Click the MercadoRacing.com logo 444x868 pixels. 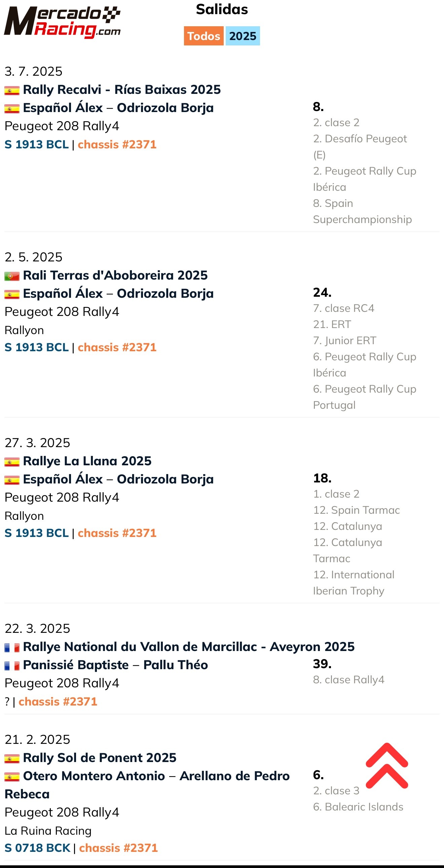(x=62, y=22)
